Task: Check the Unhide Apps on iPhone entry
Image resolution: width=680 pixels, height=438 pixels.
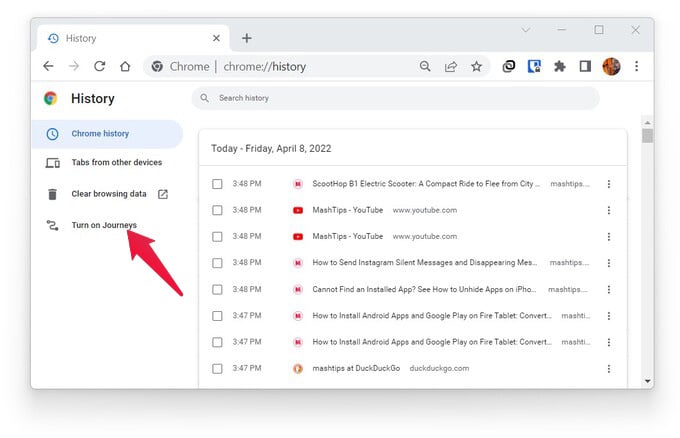Action: 217,290
